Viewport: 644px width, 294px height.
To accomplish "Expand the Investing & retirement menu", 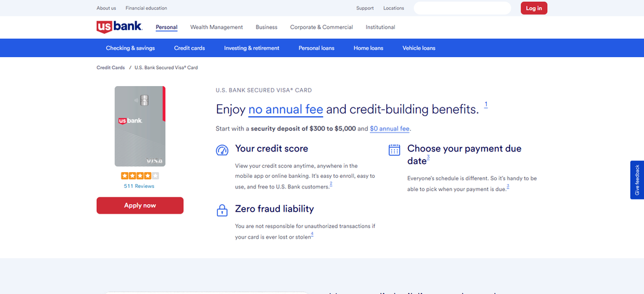I will [x=252, y=48].
